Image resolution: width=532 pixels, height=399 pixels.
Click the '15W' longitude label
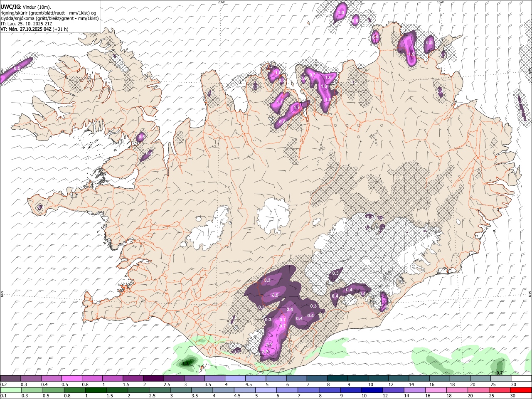(x=440, y=2)
